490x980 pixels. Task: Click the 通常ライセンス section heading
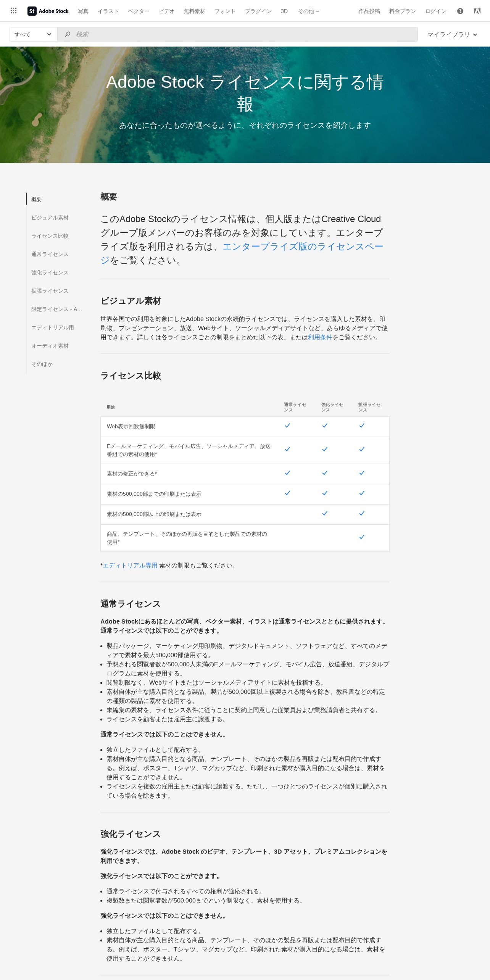[131, 604]
